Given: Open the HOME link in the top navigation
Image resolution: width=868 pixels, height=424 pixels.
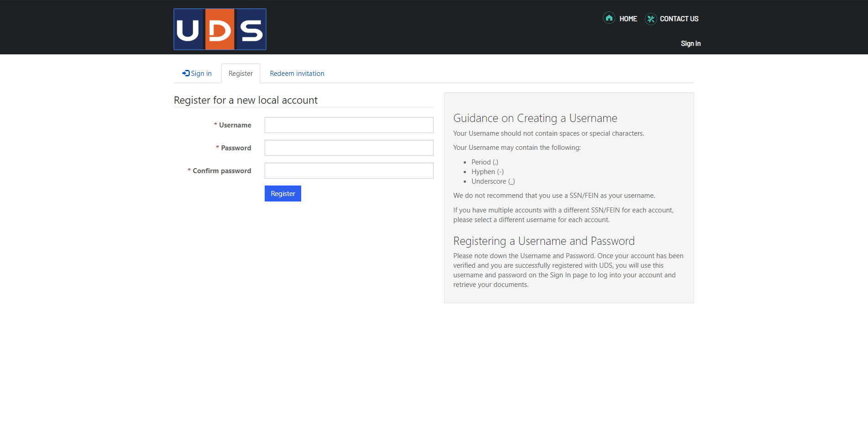Looking at the screenshot, I should click(x=627, y=19).
